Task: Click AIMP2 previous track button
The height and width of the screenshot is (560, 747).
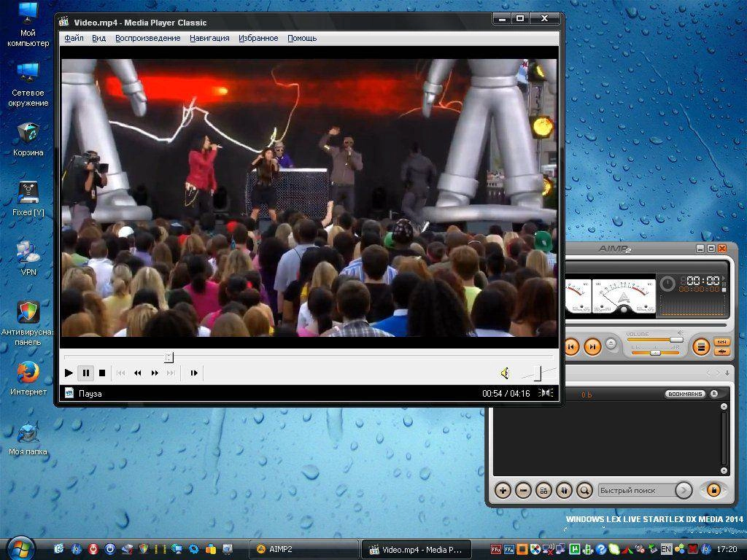Action: tap(571, 346)
